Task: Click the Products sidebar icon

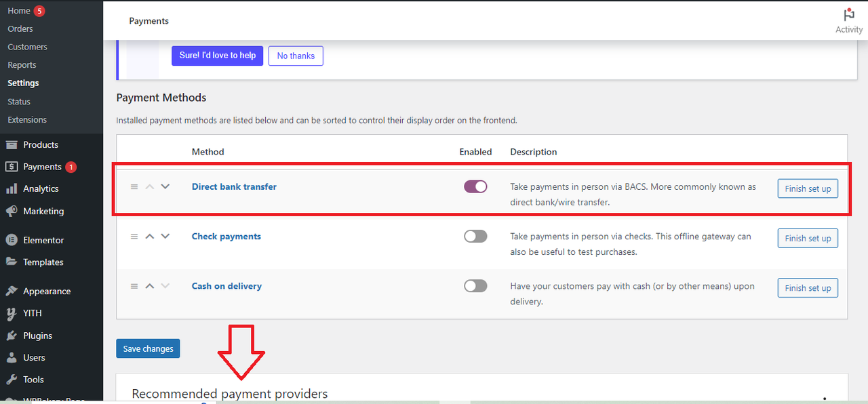Action: coord(12,144)
